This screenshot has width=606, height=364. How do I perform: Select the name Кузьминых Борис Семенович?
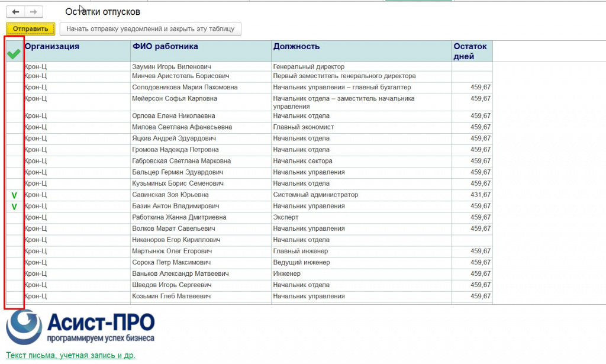[178, 183]
